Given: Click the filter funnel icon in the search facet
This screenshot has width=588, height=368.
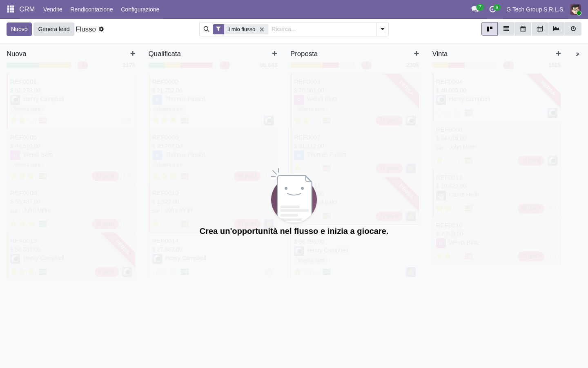Looking at the screenshot, I should click(218, 29).
